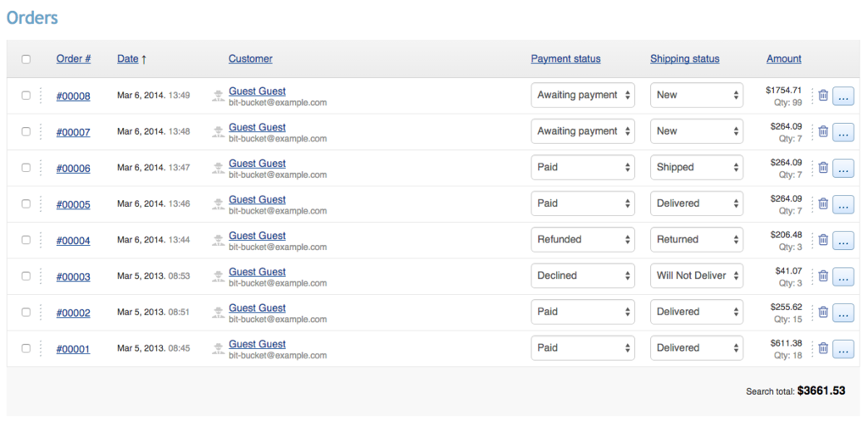
Task: Delete order #00008 using trash icon
Action: 823,96
